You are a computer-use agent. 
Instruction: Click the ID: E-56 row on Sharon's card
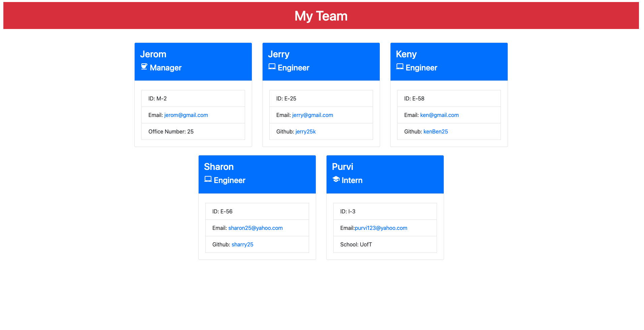tap(257, 211)
